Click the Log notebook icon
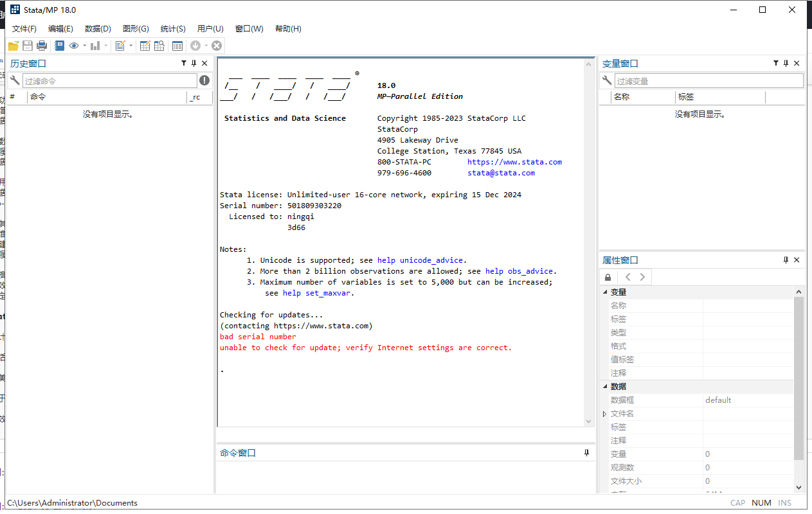Image resolution: width=812 pixels, height=514 pixels. [59, 46]
